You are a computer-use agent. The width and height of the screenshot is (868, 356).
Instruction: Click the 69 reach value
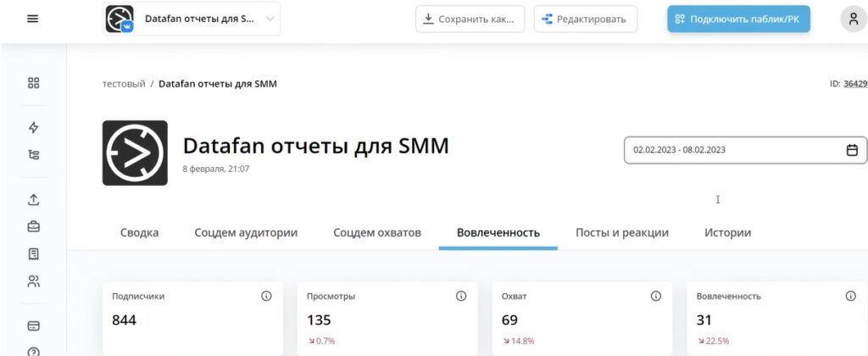[x=509, y=320]
